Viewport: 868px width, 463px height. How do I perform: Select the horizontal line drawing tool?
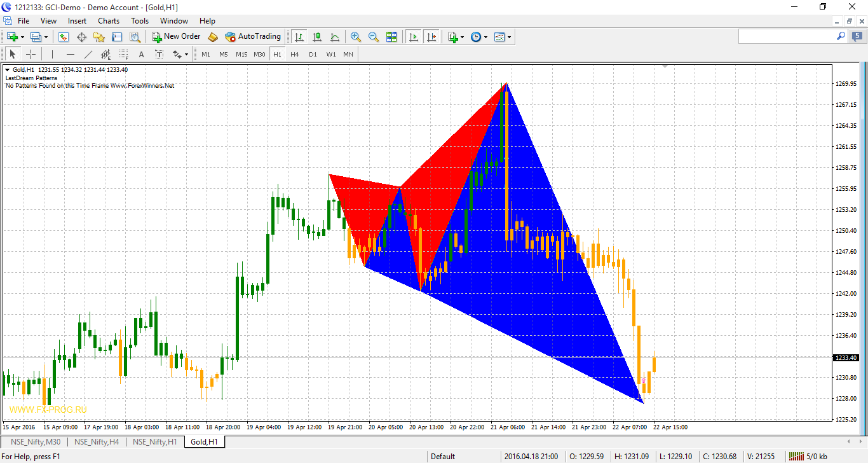tap(70, 53)
